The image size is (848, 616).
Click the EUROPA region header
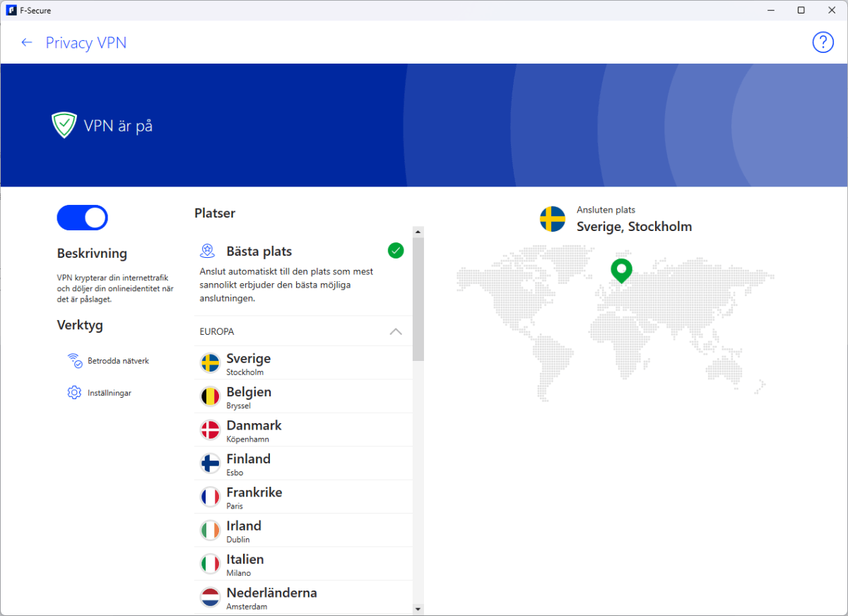[303, 331]
